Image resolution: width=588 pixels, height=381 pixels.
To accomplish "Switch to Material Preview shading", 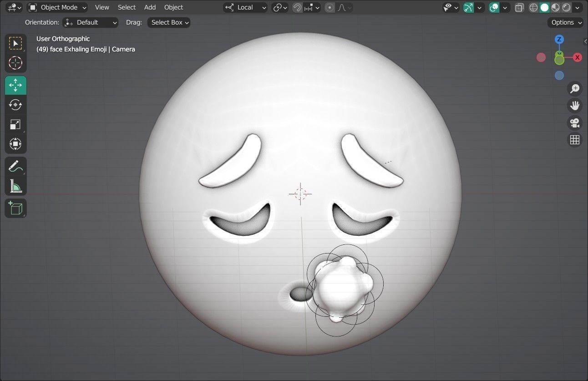I will (x=555, y=7).
